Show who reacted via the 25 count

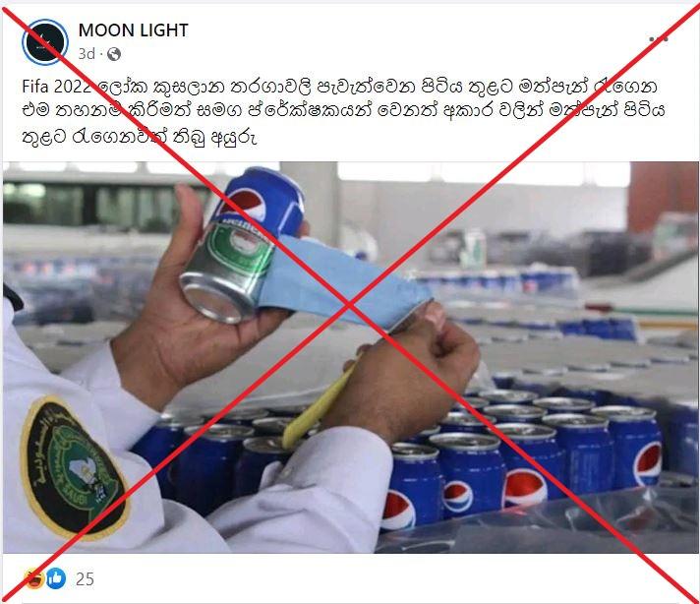click(x=85, y=579)
